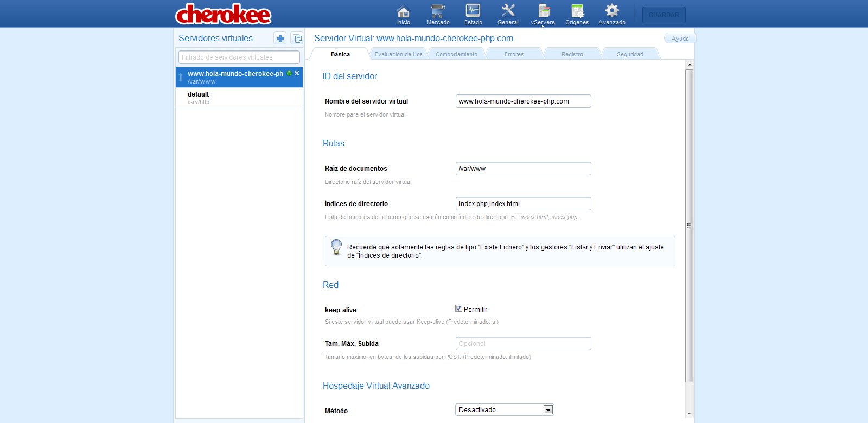The image size is (868, 423).
Task: Click the Servidores virtuales heading
Action: 215,39
